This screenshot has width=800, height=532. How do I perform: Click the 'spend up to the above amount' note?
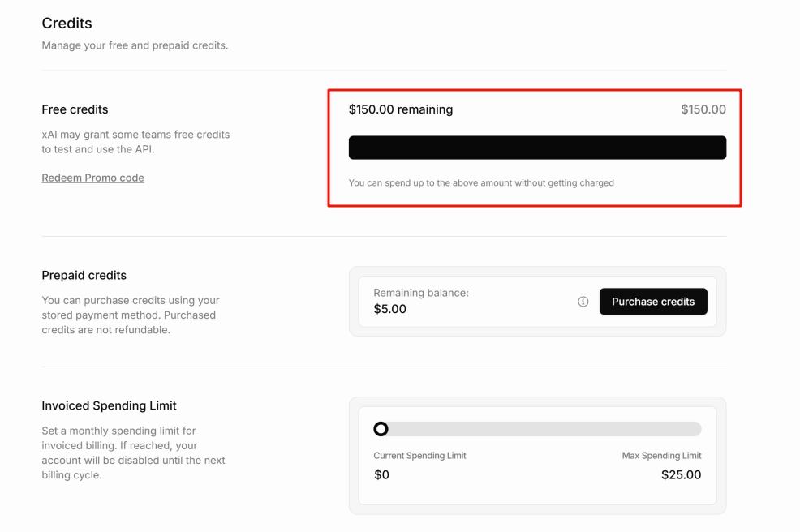click(481, 183)
